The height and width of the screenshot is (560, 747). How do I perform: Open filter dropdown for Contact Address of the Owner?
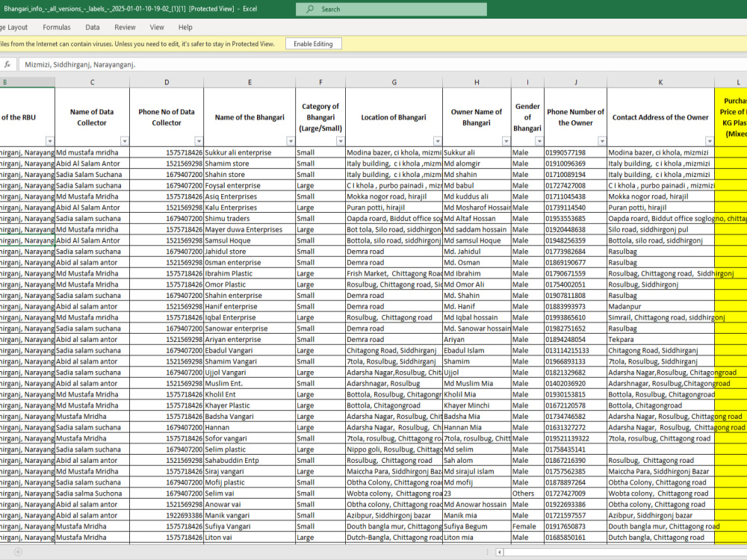click(710, 141)
